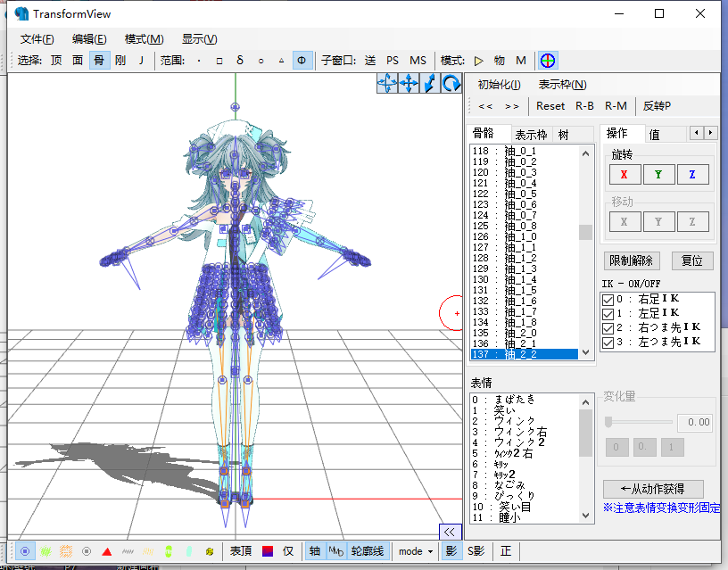The height and width of the screenshot is (570, 728).
Task: Click the Reset button
Action: [550, 106]
